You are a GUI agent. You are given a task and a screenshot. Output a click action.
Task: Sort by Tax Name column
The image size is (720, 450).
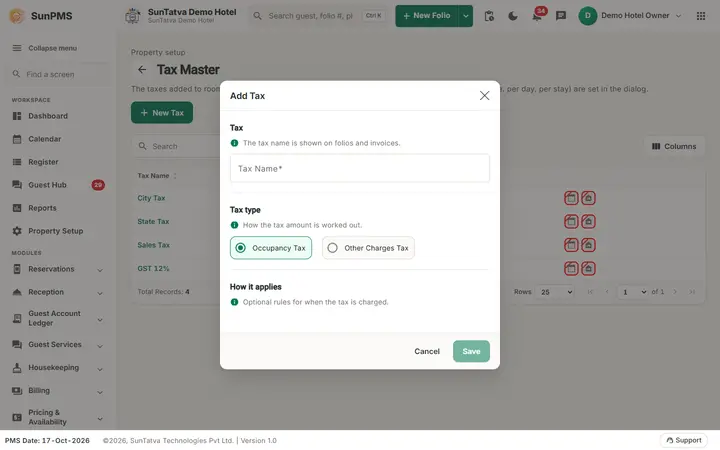[x=156, y=175]
